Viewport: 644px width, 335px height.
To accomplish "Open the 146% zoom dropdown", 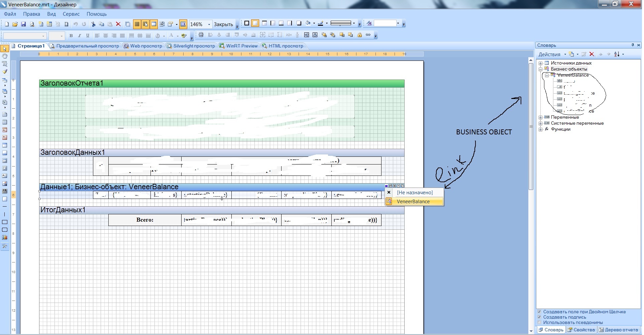I will click(x=209, y=24).
